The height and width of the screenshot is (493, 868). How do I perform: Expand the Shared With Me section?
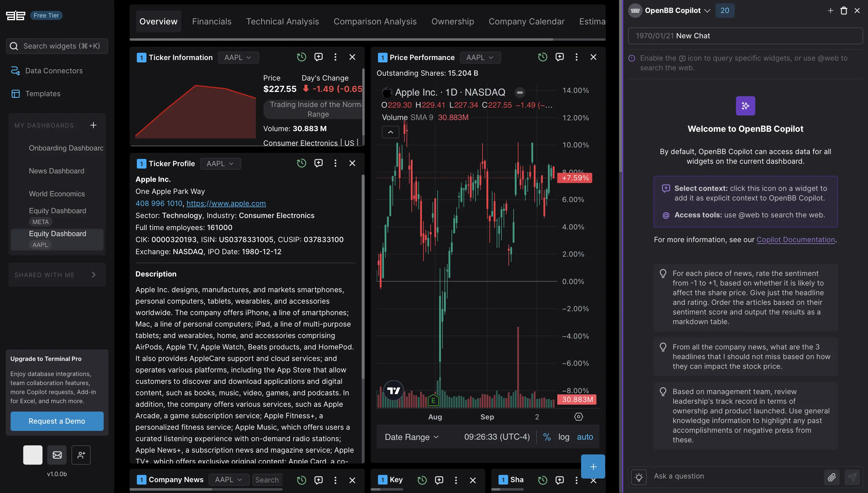(x=57, y=275)
